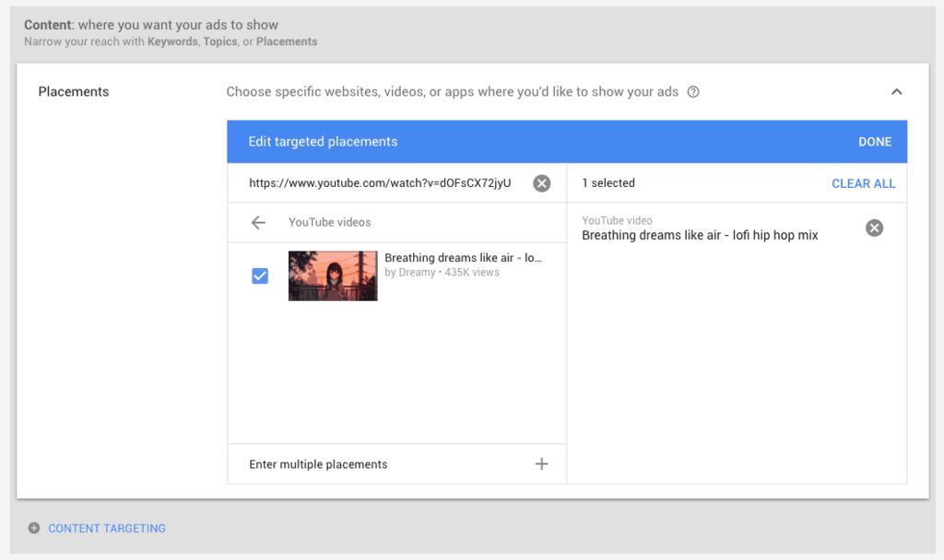Go back from YouTube videos list
944x560 pixels.
[258, 223]
